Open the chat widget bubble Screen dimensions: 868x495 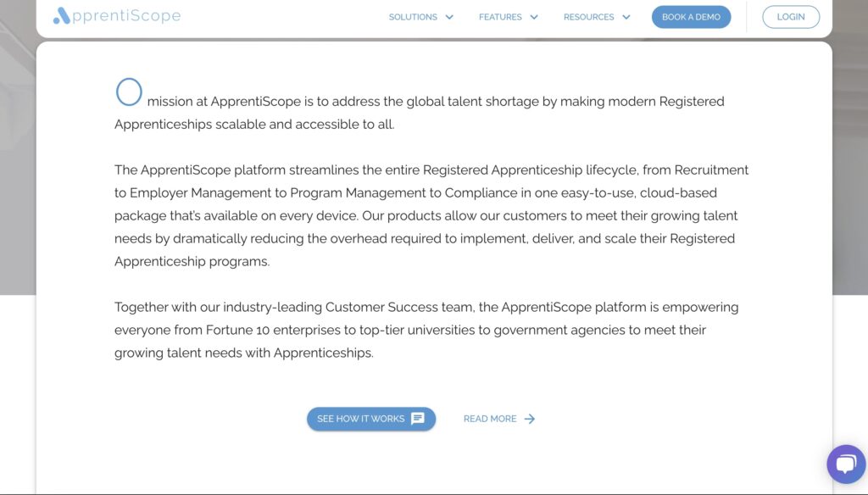click(845, 464)
